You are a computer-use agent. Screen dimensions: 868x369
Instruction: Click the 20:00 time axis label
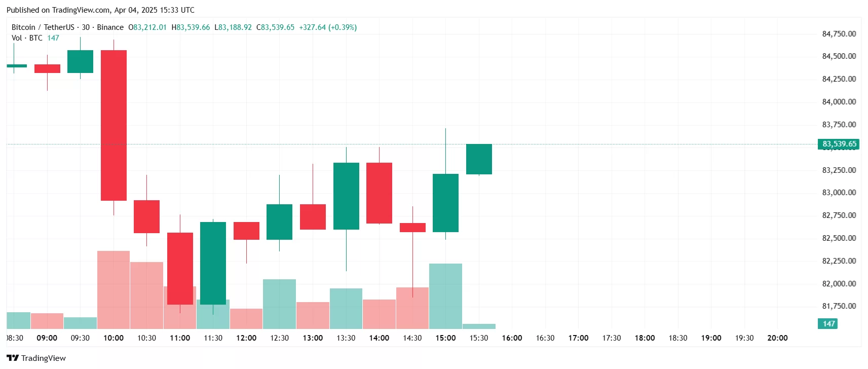tap(777, 338)
